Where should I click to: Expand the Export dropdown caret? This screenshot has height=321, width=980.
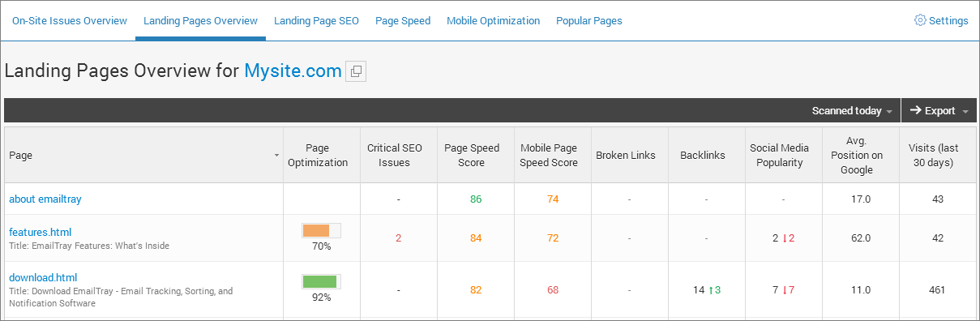pyautogui.click(x=965, y=112)
